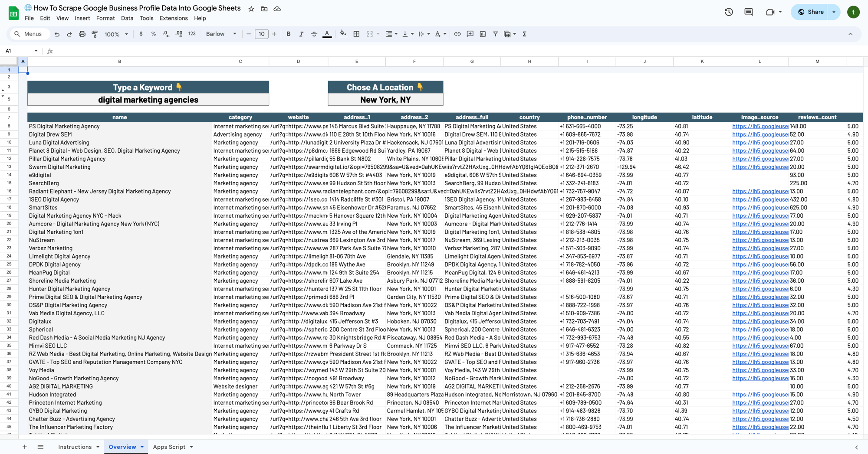Decrease font size with minus button
The image size is (868, 454).
point(249,34)
